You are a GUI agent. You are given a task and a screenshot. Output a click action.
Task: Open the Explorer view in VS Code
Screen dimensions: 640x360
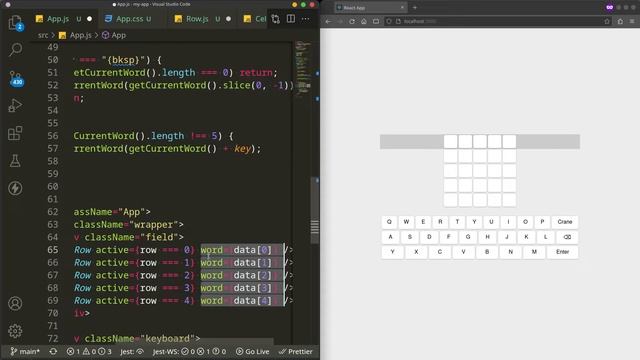coord(16,23)
